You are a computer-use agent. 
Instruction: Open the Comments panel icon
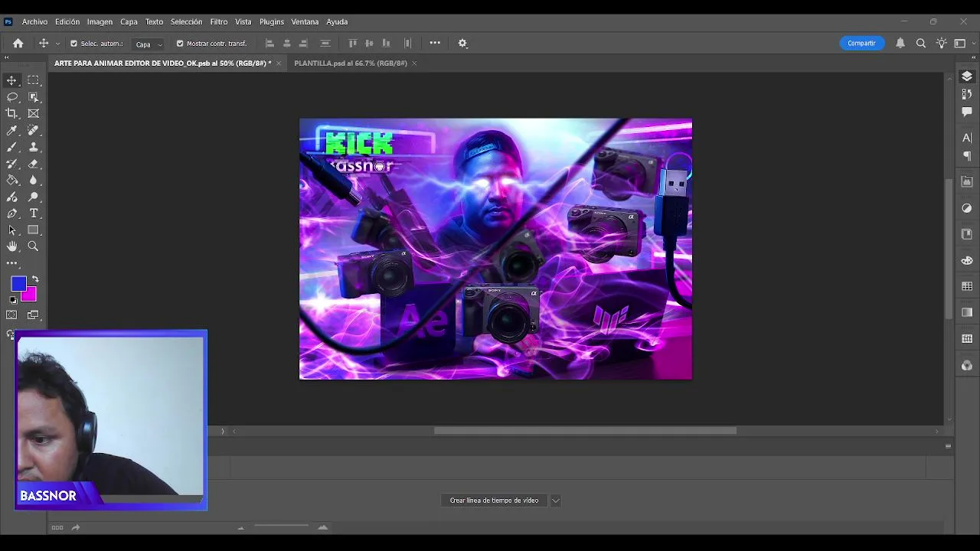coord(967,112)
